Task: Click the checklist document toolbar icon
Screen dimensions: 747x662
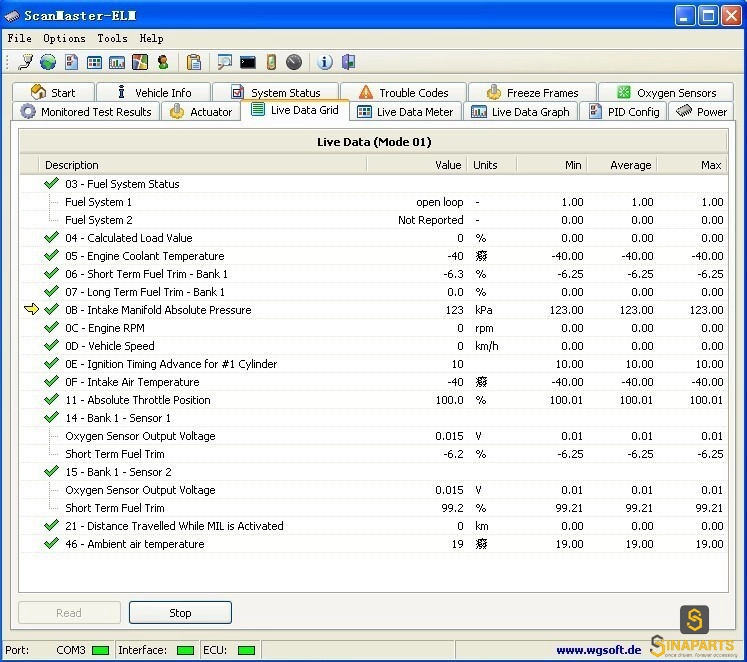Action: tap(71, 62)
